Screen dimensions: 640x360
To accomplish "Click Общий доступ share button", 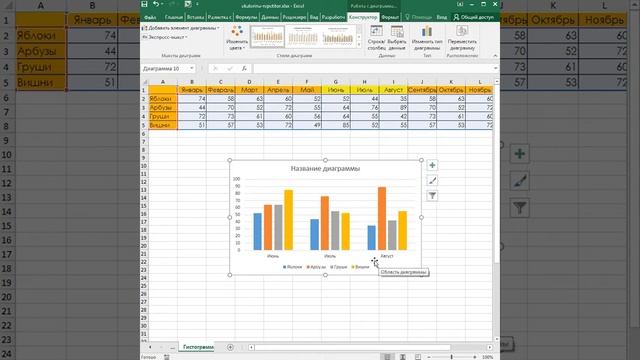I will (473, 17).
